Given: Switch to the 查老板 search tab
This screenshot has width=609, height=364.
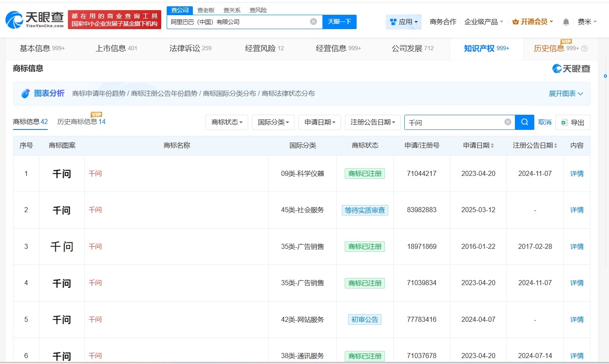Looking at the screenshot, I should coord(206,10).
